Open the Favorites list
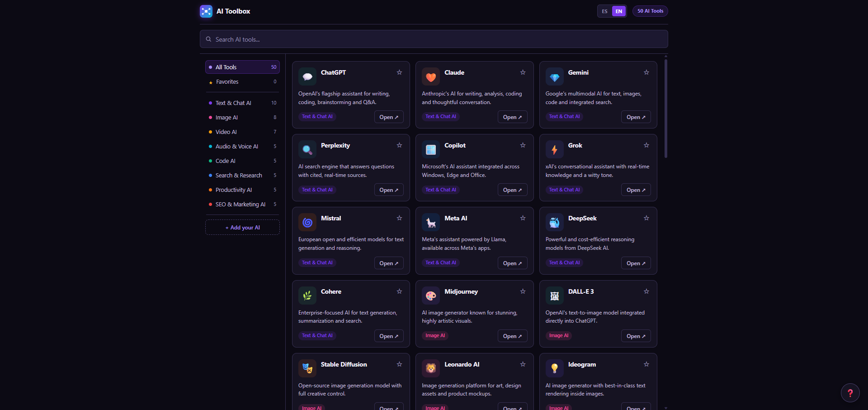Screen dimensions: 868x410 point(242,82)
